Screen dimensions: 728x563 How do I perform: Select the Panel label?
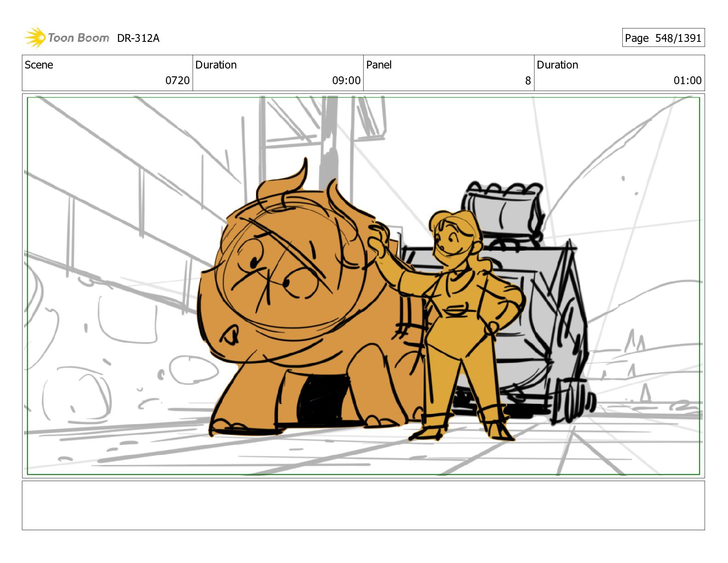tap(379, 65)
